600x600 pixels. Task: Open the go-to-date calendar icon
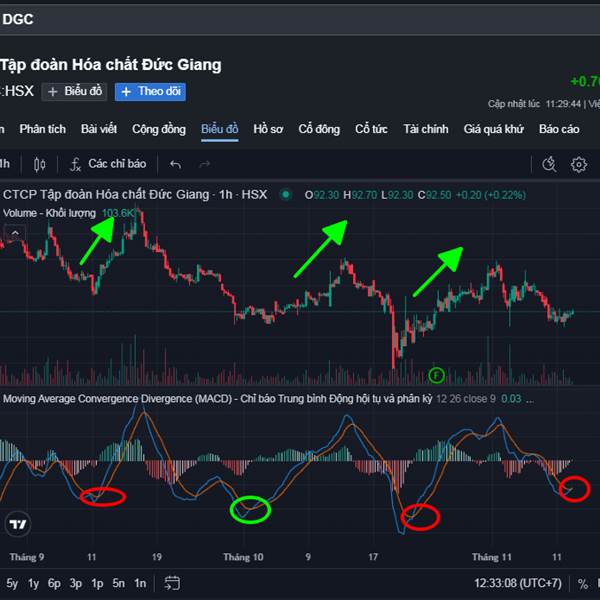(172, 583)
